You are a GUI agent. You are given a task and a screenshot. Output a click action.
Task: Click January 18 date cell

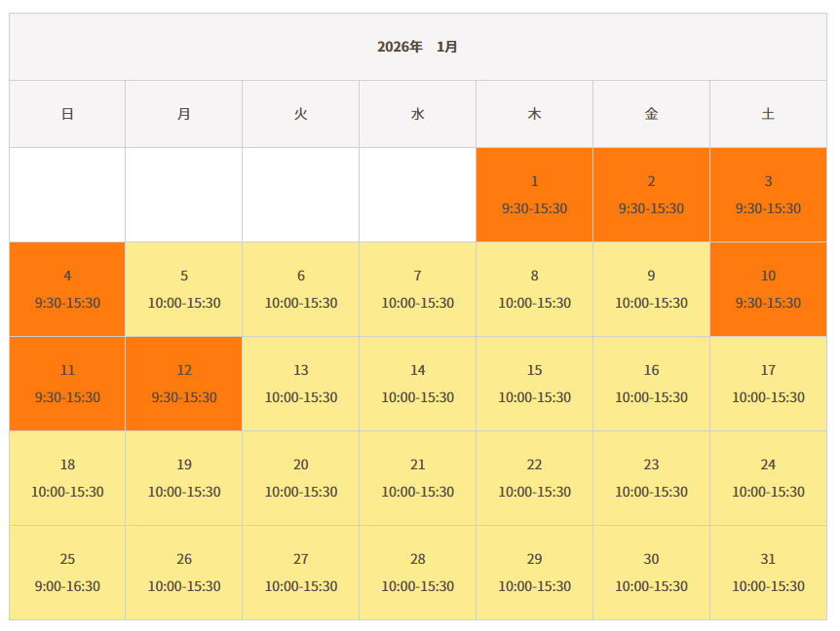coord(67,478)
